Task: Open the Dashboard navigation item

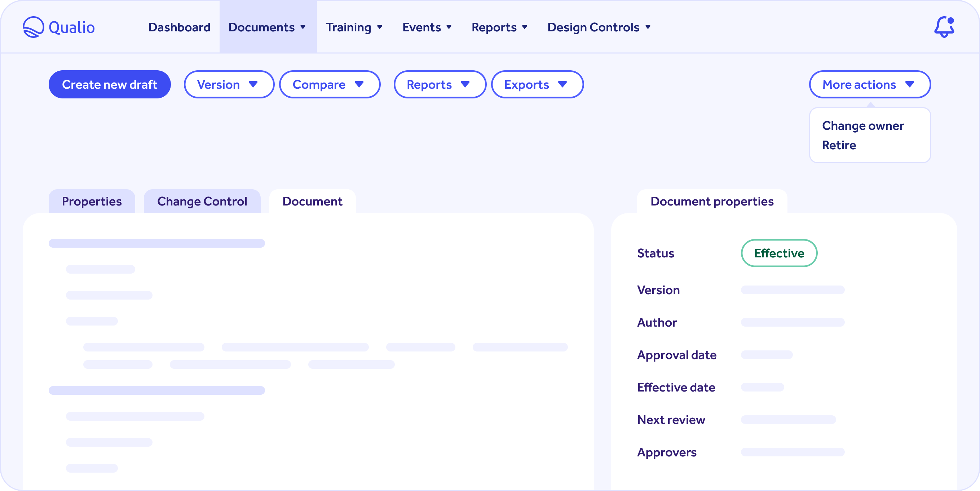Action: point(179,27)
